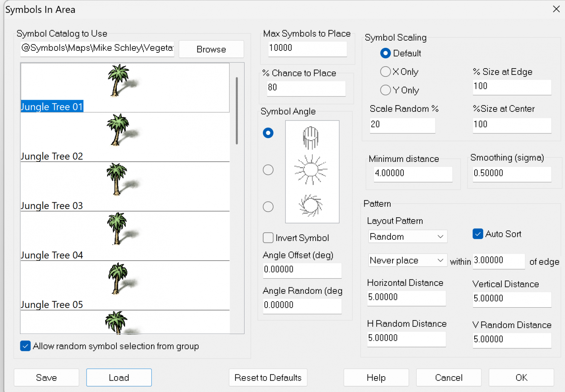Click the symbol list vertical scrollbar
This screenshot has height=392, width=565.
click(237, 111)
